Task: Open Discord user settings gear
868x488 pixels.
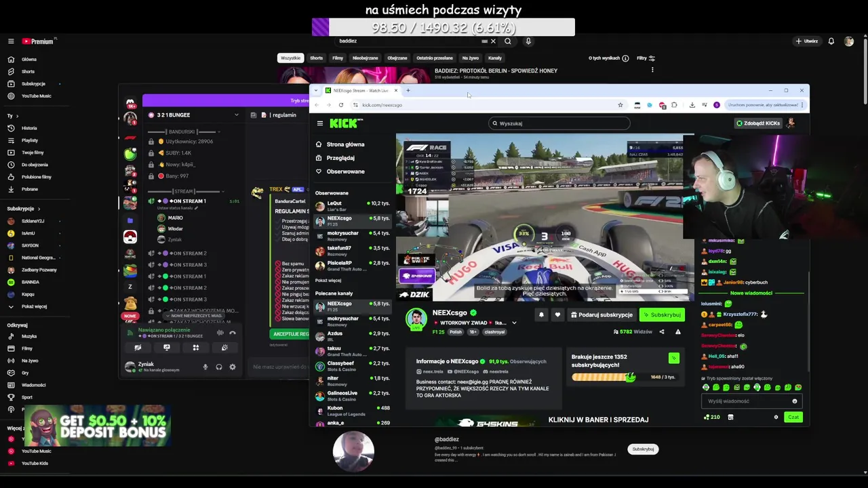Action: click(233, 367)
